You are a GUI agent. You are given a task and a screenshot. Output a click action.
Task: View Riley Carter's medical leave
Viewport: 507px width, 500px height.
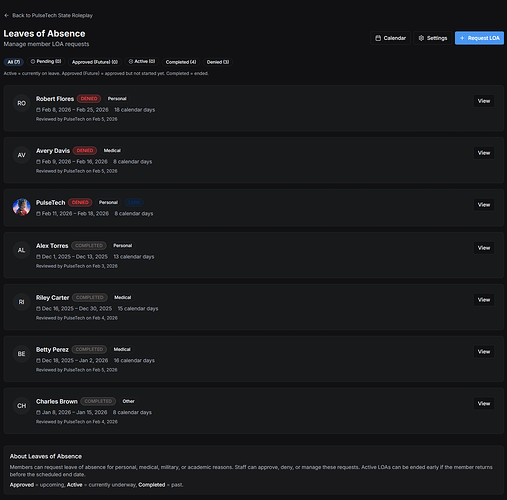[x=484, y=300]
